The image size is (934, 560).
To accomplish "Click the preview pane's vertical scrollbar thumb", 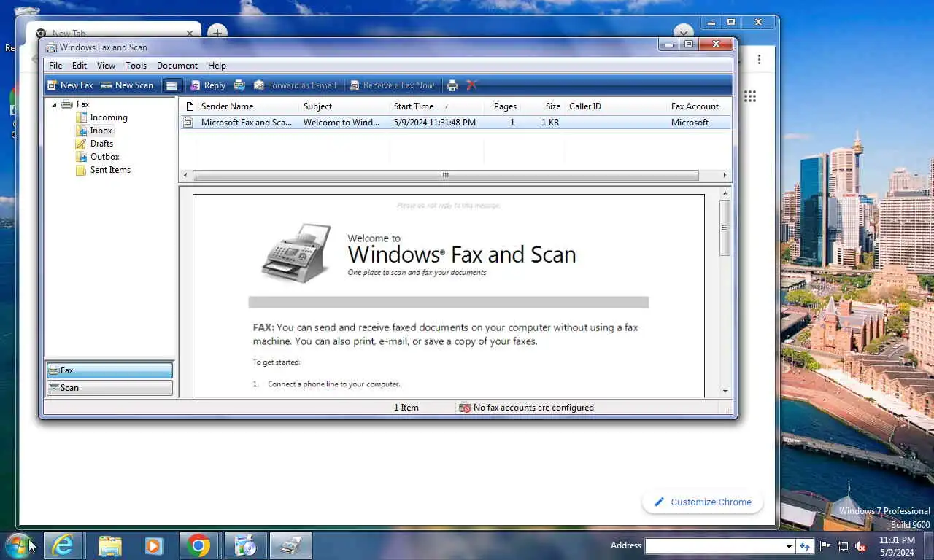I will click(x=725, y=227).
